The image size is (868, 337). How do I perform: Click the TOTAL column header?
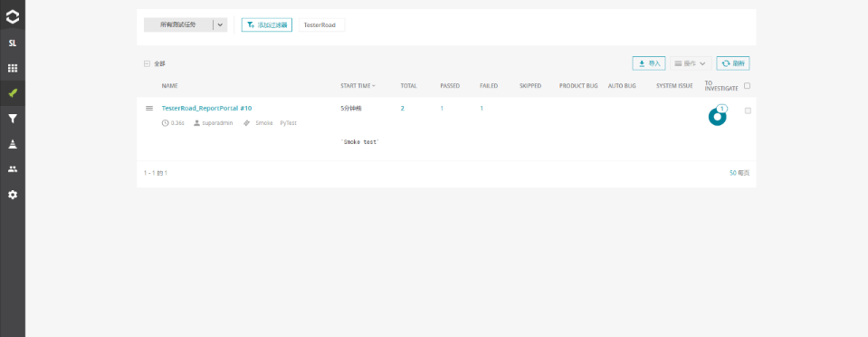coord(408,86)
